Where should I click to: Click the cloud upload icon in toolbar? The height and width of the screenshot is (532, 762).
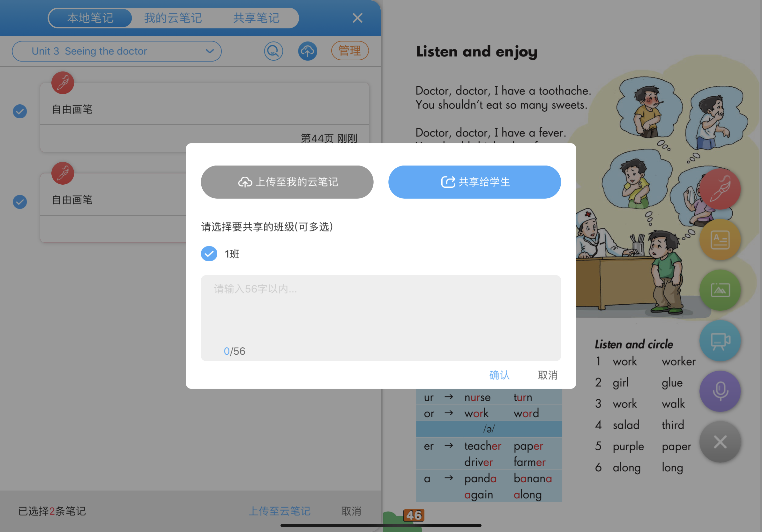pyautogui.click(x=307, y=51)
